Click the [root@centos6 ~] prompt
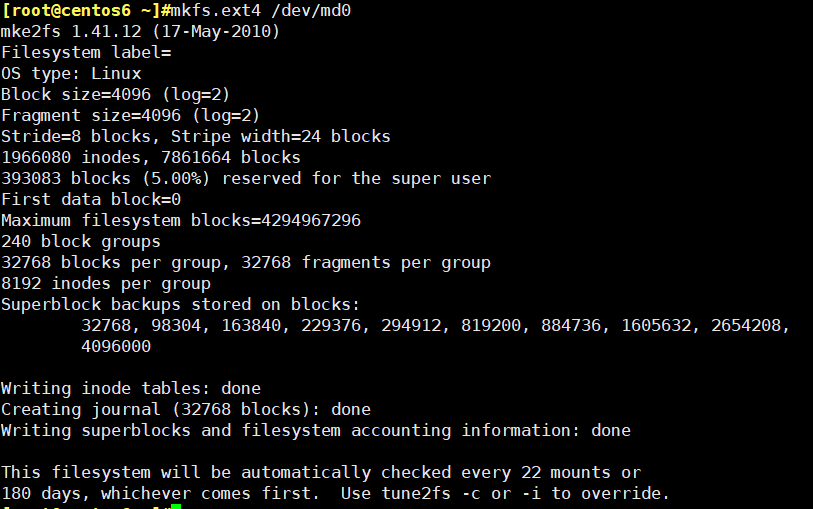 tap(81, 10)
